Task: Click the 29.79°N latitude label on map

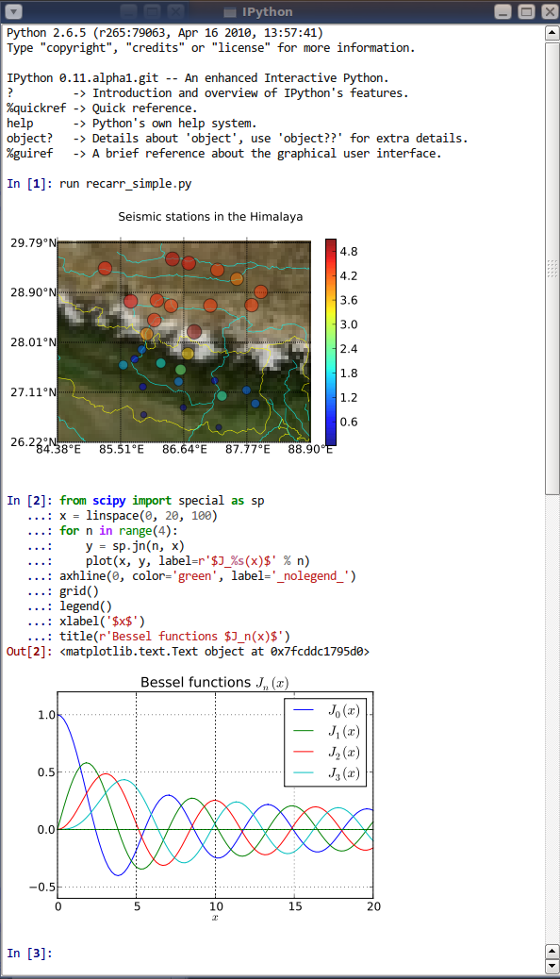Action: tap(33, 243)
